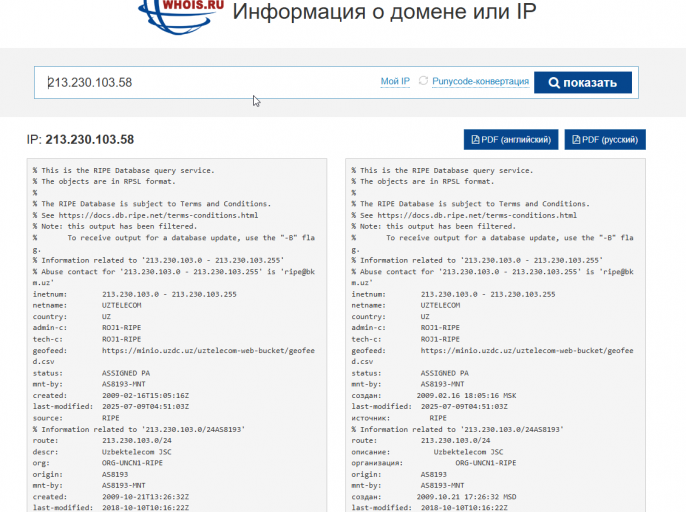Click описание Uzbektelecom JSC in right panel
The height and width of the screenshot is (512, 686).
[427, 452]
